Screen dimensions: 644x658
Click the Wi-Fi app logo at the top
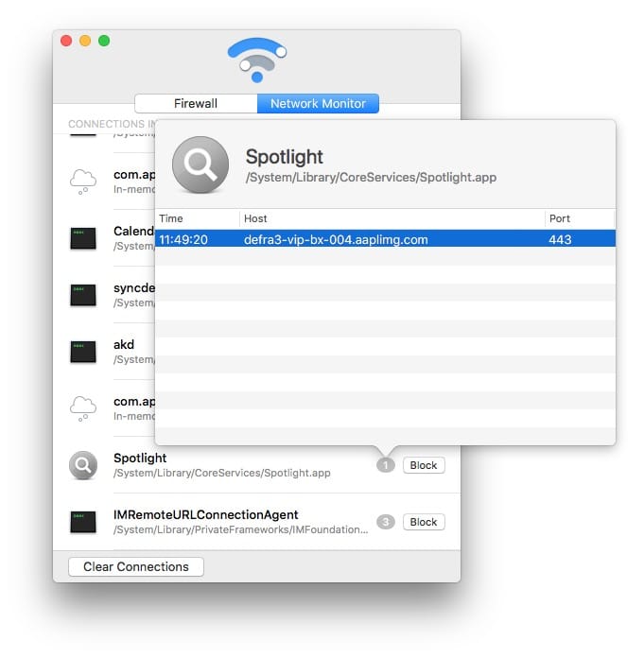257,60
